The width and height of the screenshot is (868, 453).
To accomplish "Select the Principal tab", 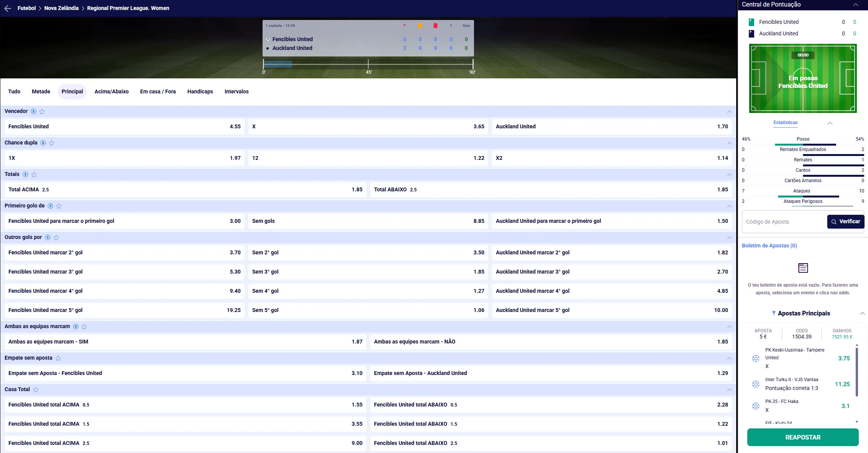I will pyautogui.click(x=72, y=91).
